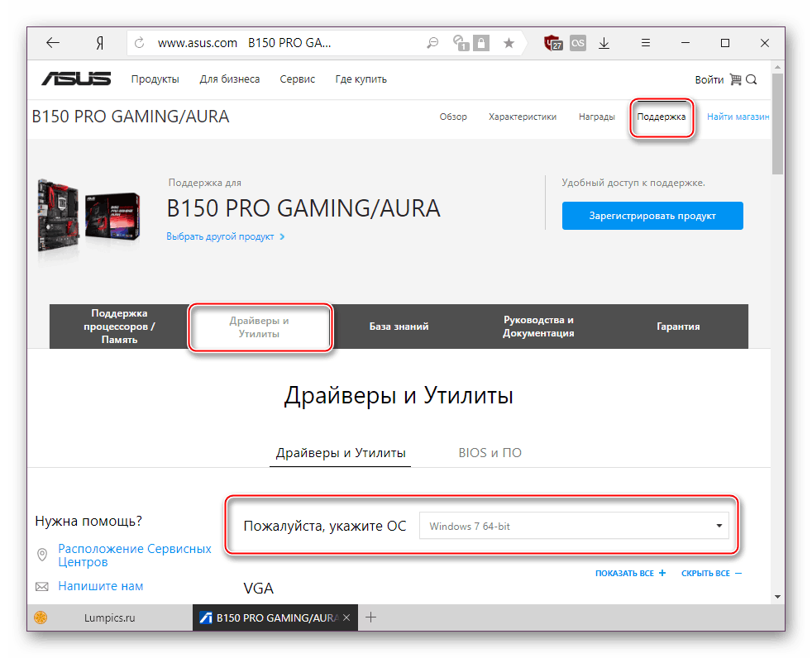Click the Напишите нам link
Image resolution: width=812 pixels, height=658 pixels.
coord(100,586)
